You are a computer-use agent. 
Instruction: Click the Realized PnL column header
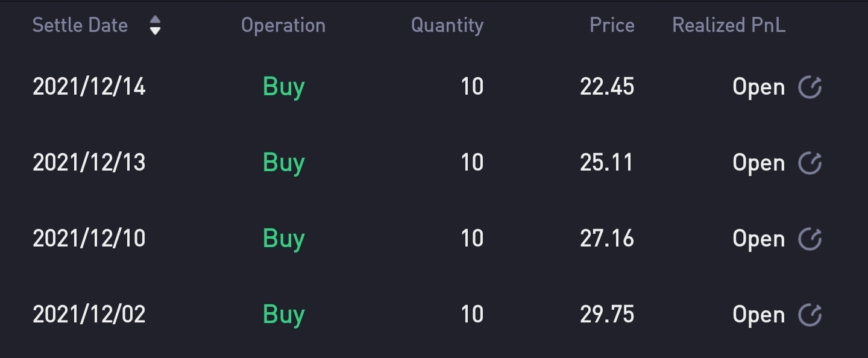click(729, 25)
